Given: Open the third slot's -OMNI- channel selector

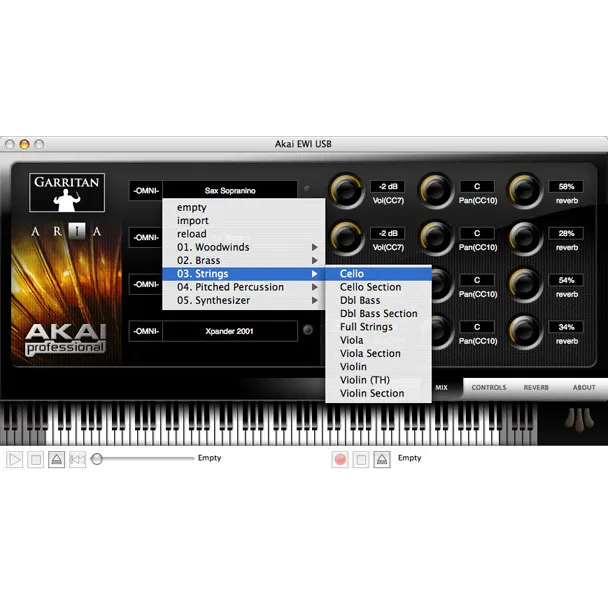Looking at the screenshot, I should click(x=146, y=284).
